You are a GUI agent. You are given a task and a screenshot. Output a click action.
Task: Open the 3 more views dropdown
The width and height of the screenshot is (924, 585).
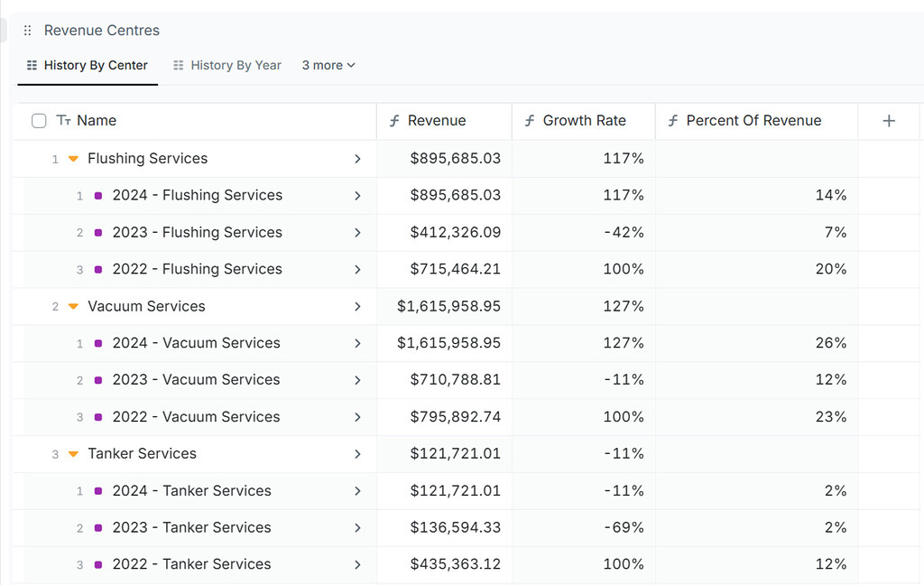[x=328, y=65]
